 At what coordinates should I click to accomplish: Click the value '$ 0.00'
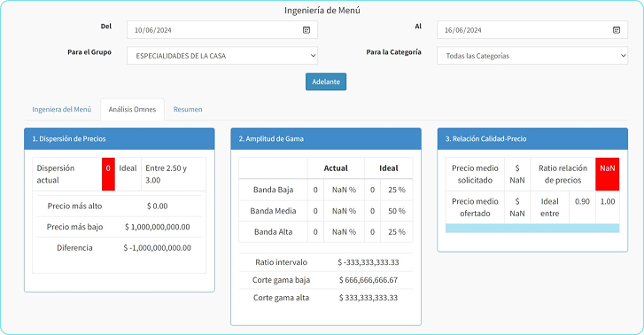point(158,206)
